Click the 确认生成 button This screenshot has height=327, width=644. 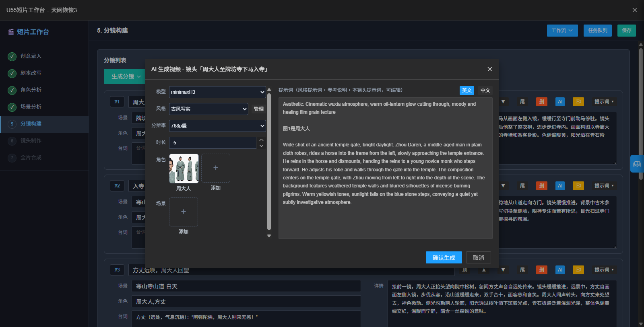[x=444, y=258]
